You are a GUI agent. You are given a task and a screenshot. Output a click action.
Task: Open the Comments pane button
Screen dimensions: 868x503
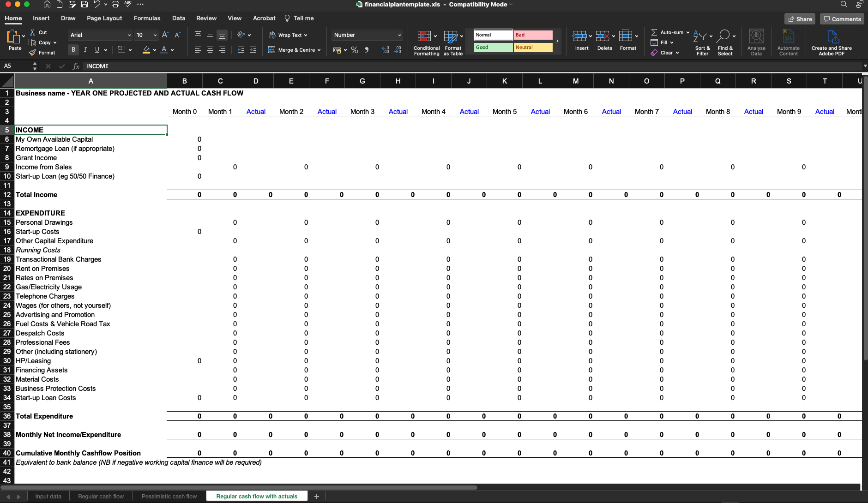[x=842, y=19]
